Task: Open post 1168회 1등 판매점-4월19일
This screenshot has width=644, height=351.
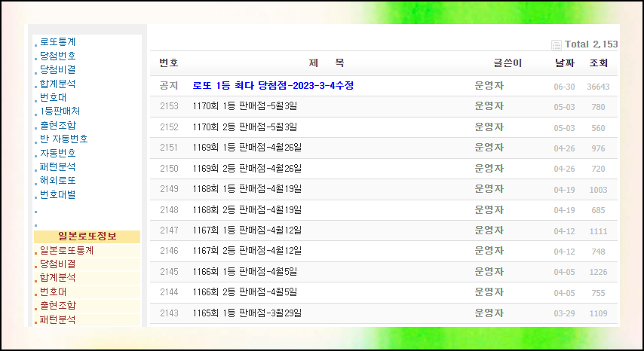Action: pyautogui.click(x=247, y=189)
